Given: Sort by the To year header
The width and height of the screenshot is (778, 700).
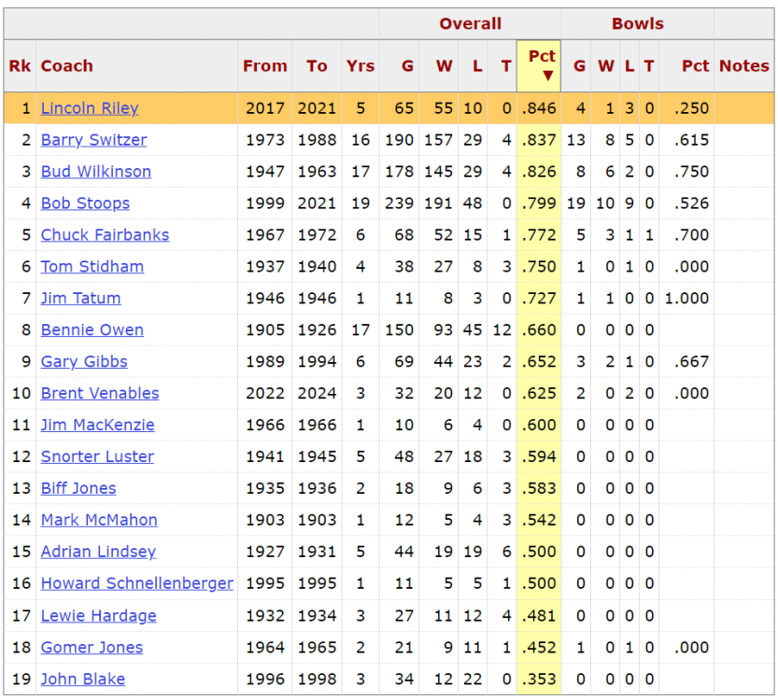Looking at the screenshot, I should click(x=317, y=66).
